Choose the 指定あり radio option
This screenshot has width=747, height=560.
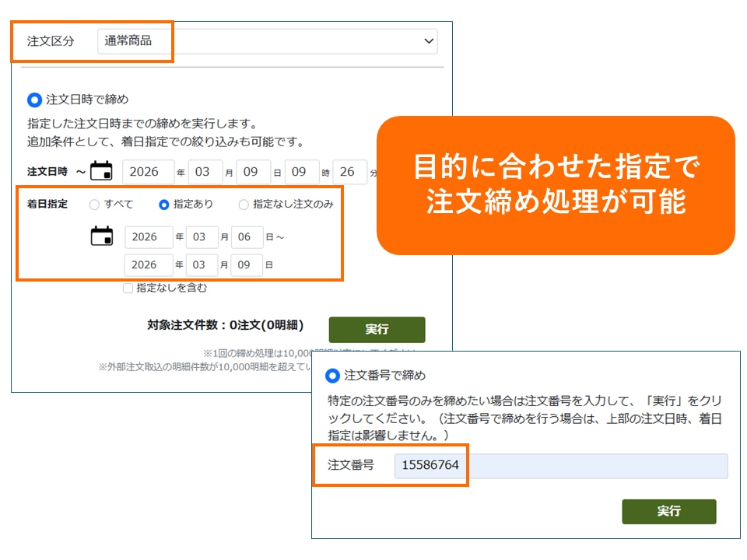(163, 205)
